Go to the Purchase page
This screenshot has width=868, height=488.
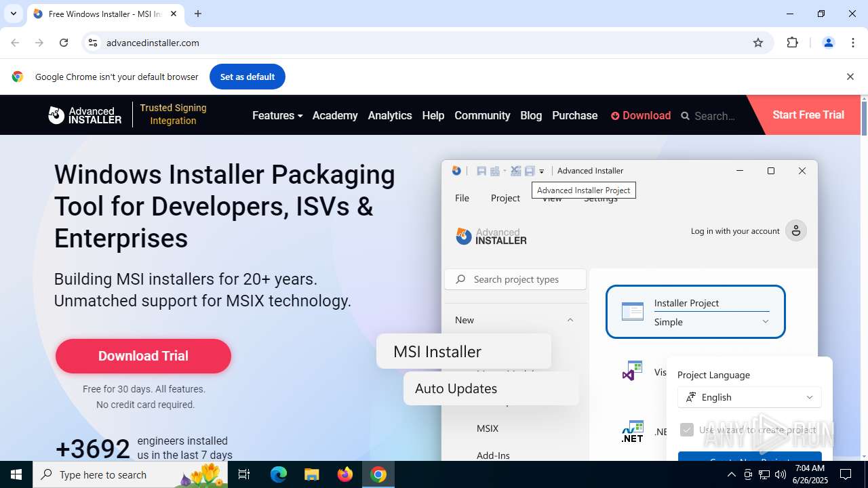(575, 115)
